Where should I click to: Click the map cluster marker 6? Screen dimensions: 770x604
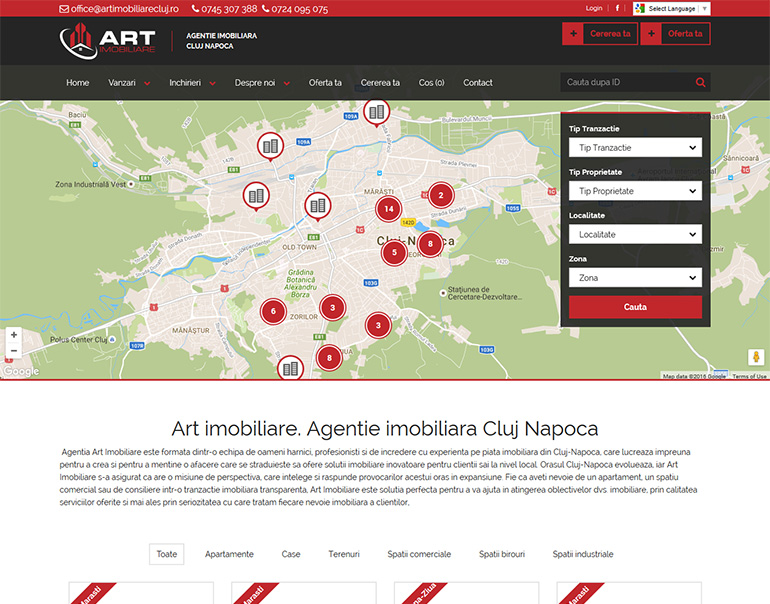[274, 311]
